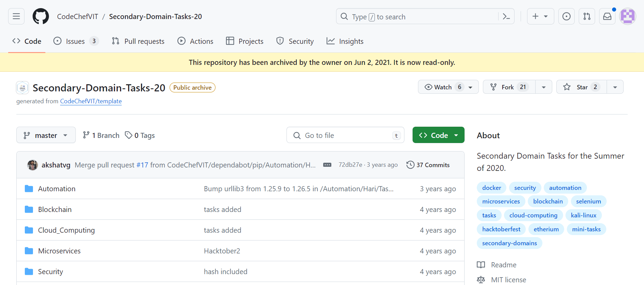The image size is (644, 285).
Task: Switch to the Insights tab
Action: [x=345, y=41]
